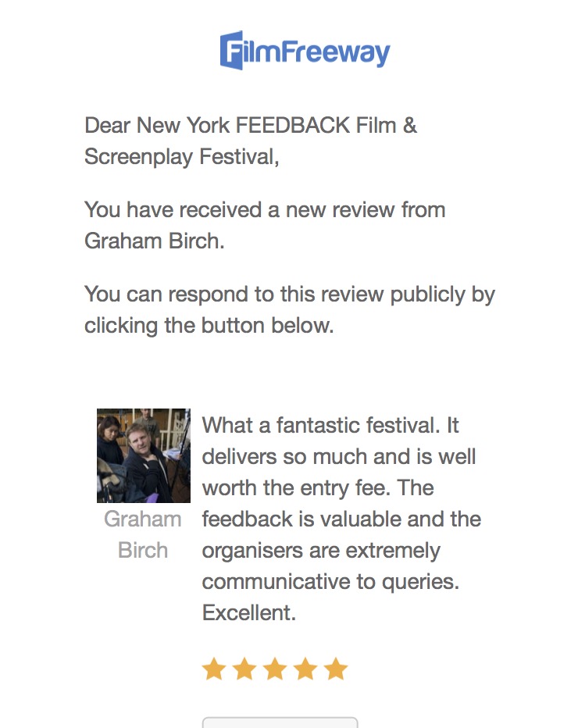Image resolution: width=578 pixels, height=728 pixels.
Task: Click the "organisers are extremely" review line
Action: click(x=321, y=551)
